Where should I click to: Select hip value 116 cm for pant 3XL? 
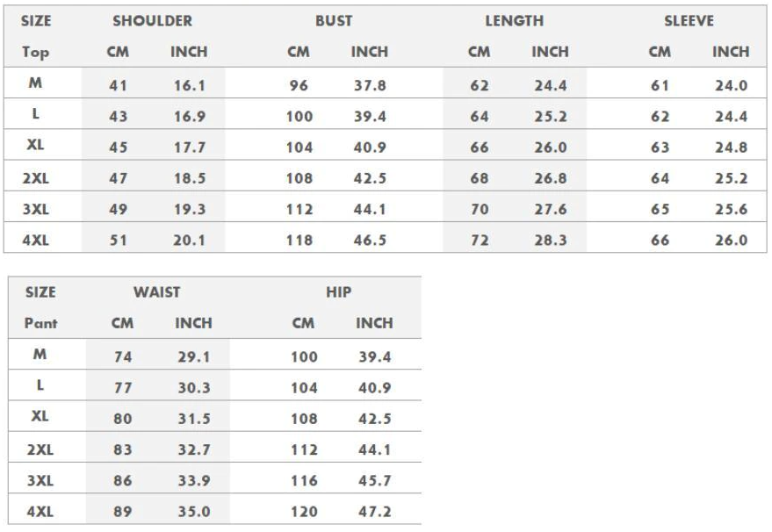(303, 481)
